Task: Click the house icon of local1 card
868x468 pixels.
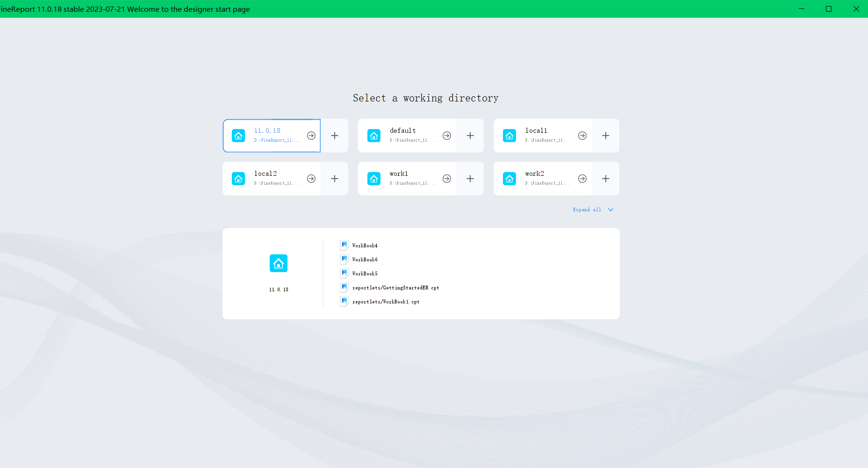Action: 509,136
